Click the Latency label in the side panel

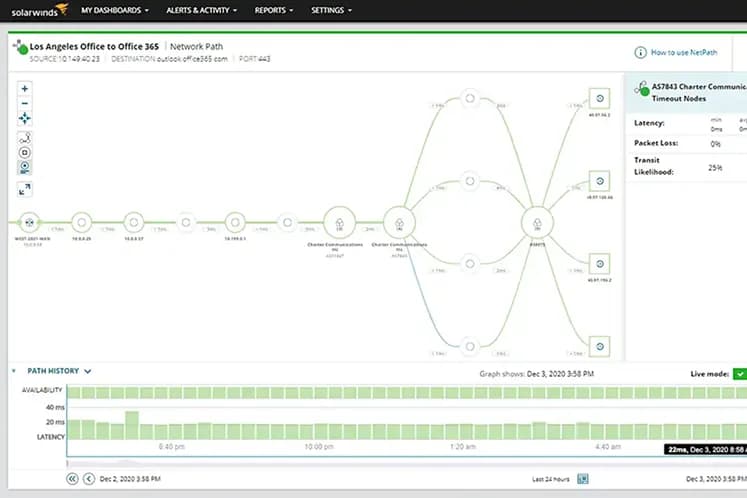[649, 123]
